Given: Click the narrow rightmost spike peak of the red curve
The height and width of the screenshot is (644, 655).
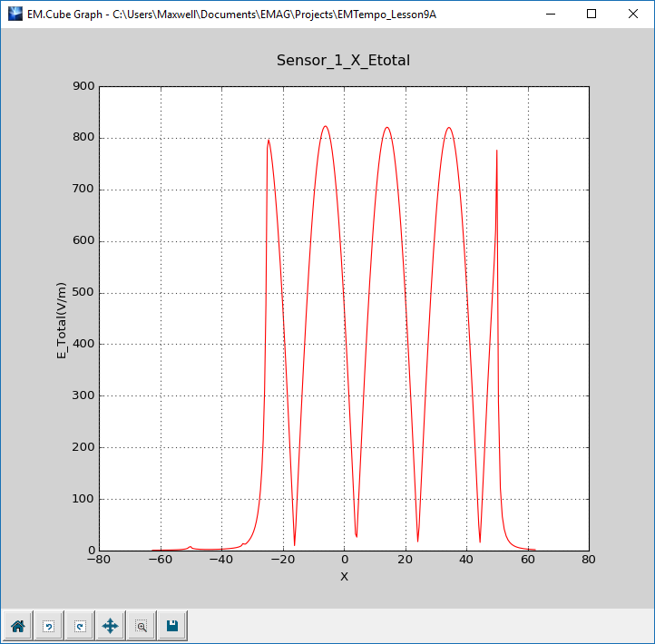Looking at the screenshot, I should coord(496,151).
